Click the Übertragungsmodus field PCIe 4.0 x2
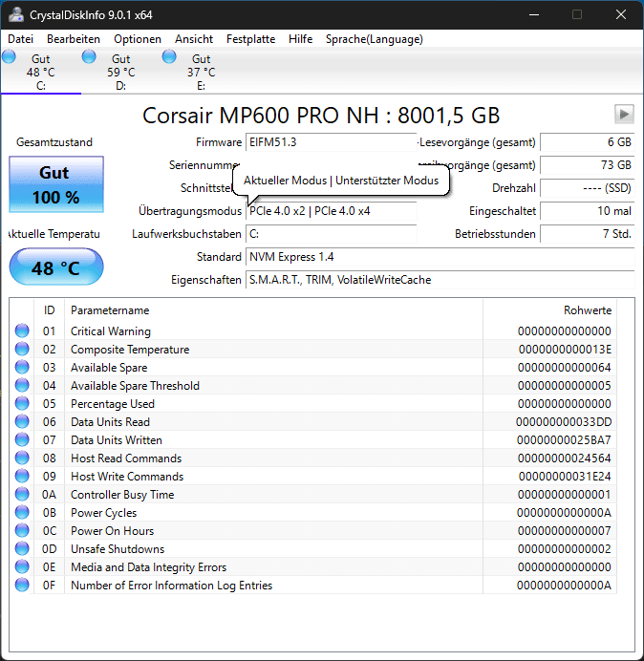Screen dimensions: 644x661 [331, 211]
